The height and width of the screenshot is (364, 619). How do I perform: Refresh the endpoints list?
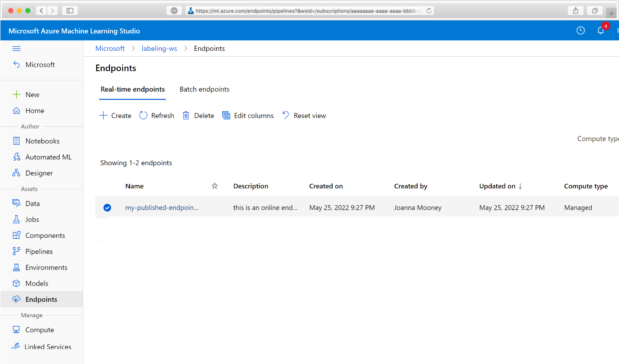point(157,116)
